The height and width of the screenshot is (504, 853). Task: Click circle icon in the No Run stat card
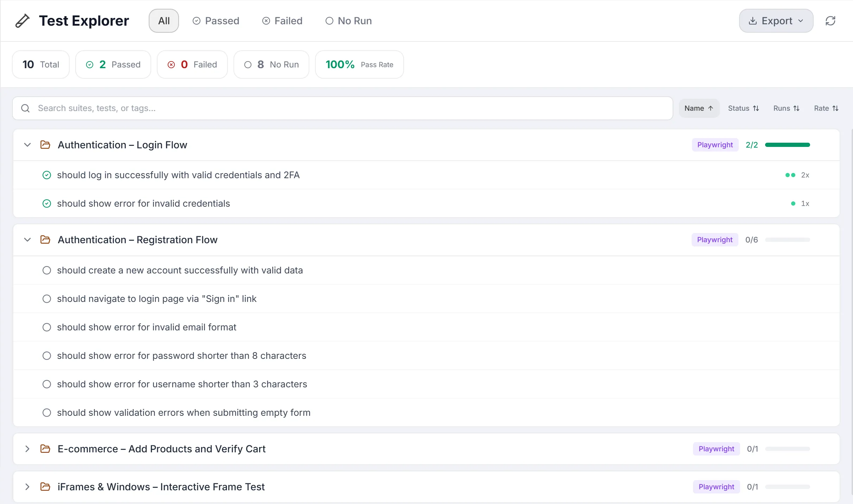point(248,65)
